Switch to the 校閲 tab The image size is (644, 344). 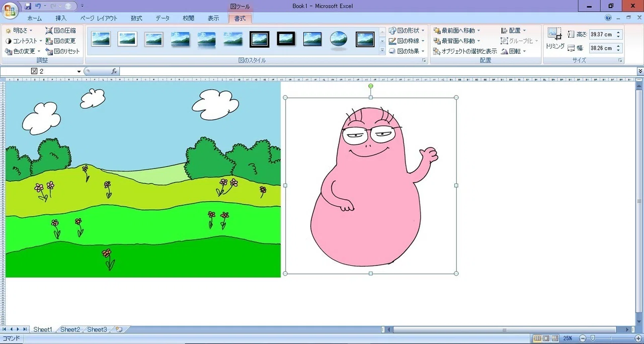[188, 19]
